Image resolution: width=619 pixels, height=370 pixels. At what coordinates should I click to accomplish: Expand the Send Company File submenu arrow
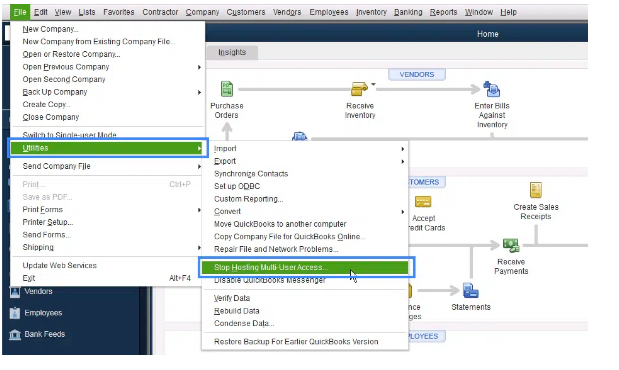pos(199,166)
